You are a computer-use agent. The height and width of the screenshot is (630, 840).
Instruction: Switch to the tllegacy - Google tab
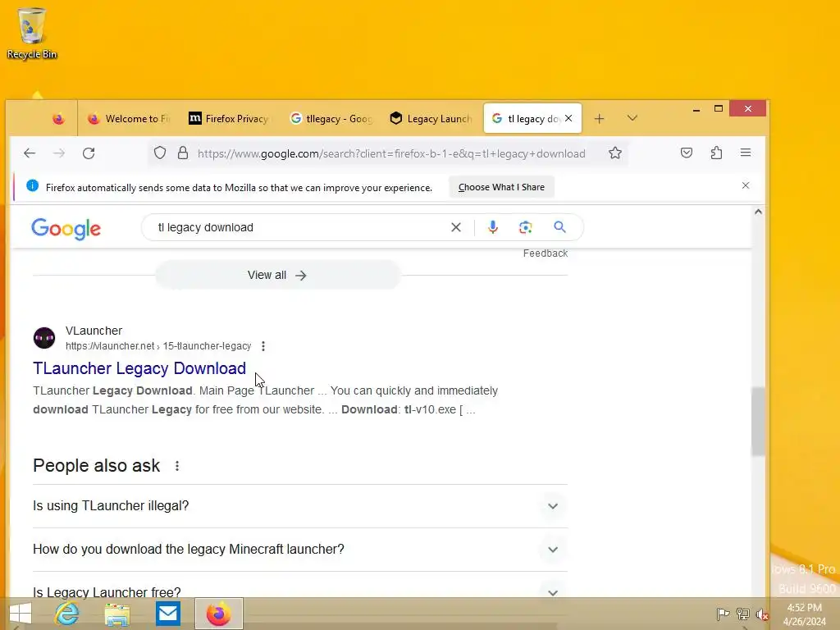pyautogui.click(x=331, y=119)
